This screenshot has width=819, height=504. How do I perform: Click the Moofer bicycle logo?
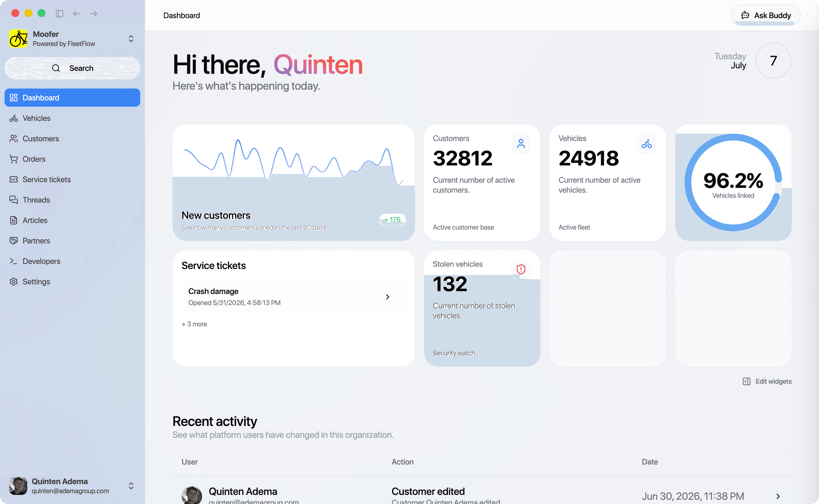pos(18,39)
